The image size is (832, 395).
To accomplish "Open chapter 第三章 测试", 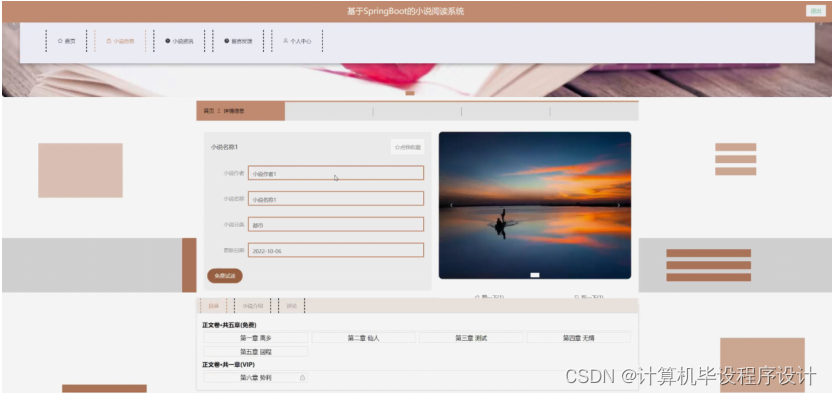I will (471, 338).
